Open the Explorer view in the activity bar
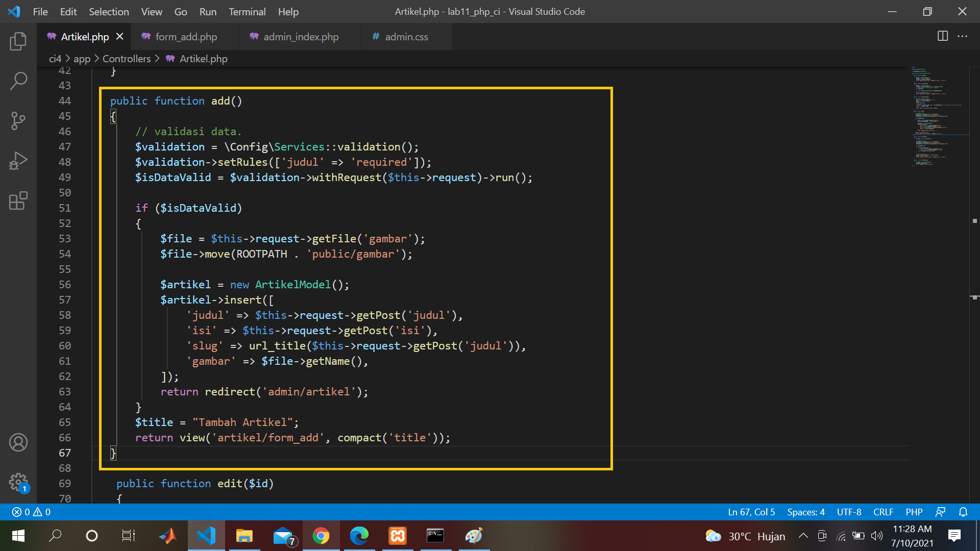Viewport: 980px width, 551px height. point(18,41)
